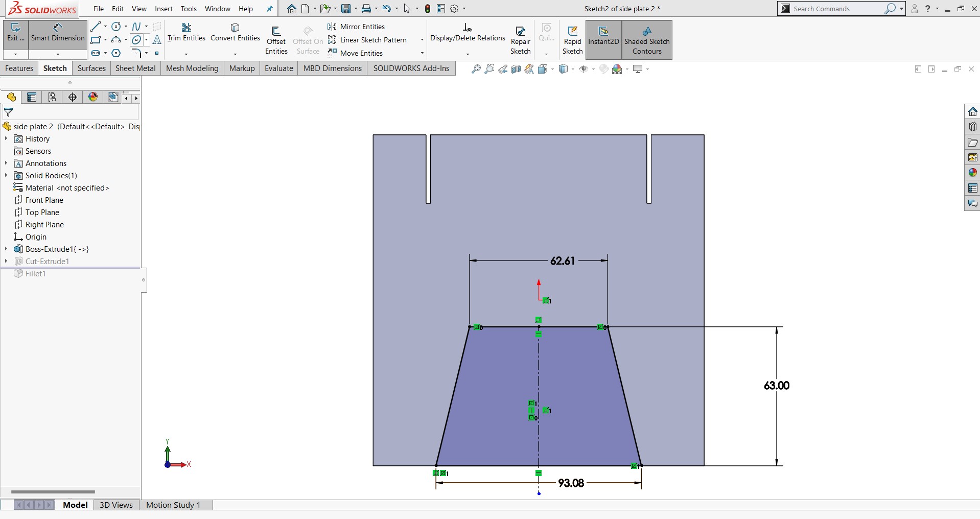This screenshot has height=519, width=980.
Task: Open Convert Entities dropdown arrow
Action: coord(235,54)
